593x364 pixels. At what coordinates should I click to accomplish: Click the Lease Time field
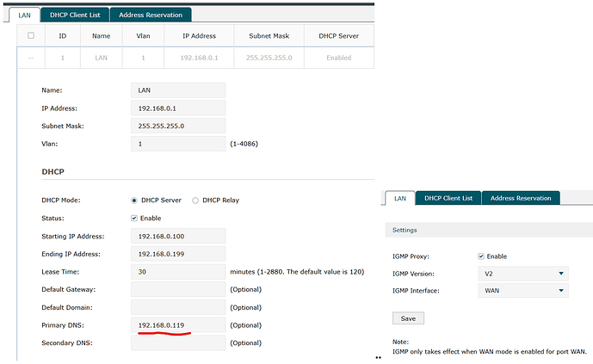[x=178, y=272]
